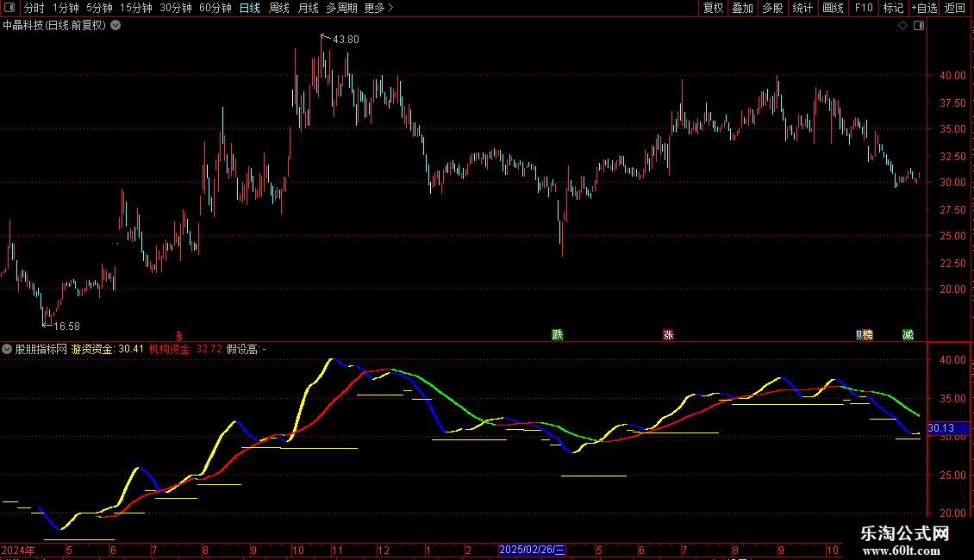The width and height of the screenshot is (974, 560).
Task: Switch to the 周线 weekly chart
Action: [x=278, y=9]
